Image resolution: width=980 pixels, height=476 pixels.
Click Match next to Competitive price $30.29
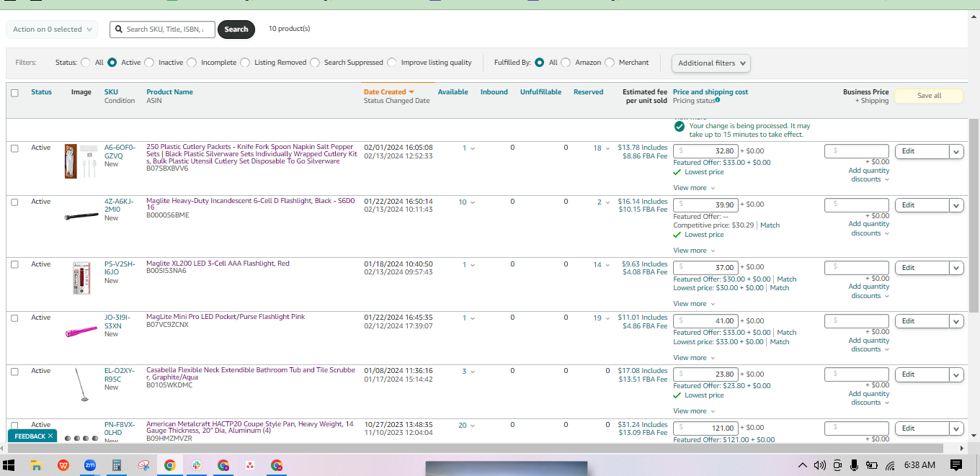[x=770, y=225]
